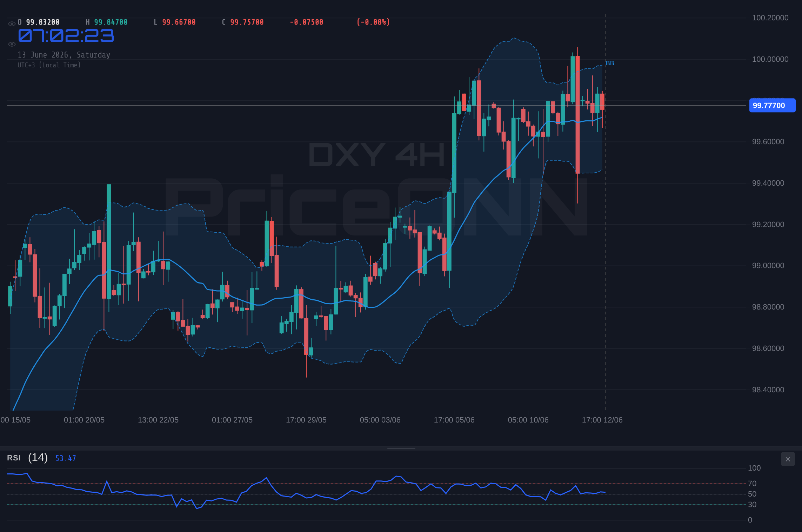The image size is (802, 532).
Task: Click the RSI axis 30 level label
Action: coord(752,505)
